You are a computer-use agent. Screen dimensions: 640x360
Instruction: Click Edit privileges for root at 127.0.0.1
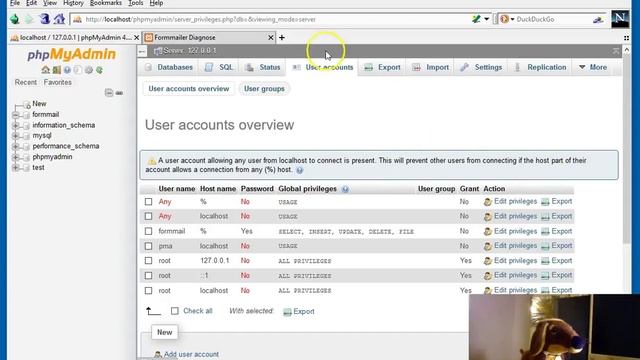point(510,260)
